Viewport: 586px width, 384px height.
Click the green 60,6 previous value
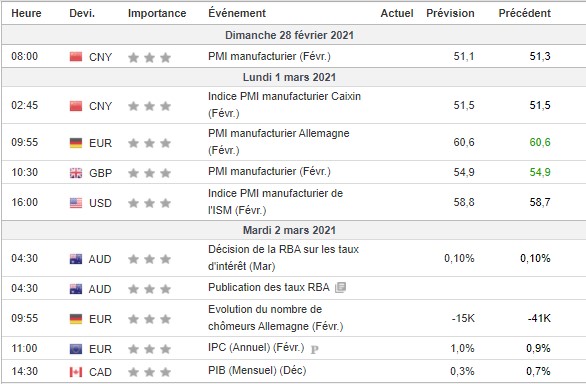point(540,142)
